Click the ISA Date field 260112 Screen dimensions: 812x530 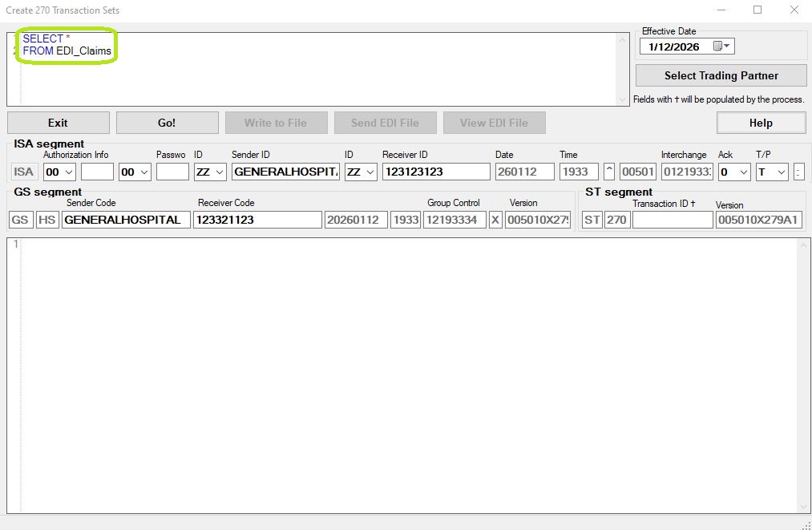(x=524, y=172)
